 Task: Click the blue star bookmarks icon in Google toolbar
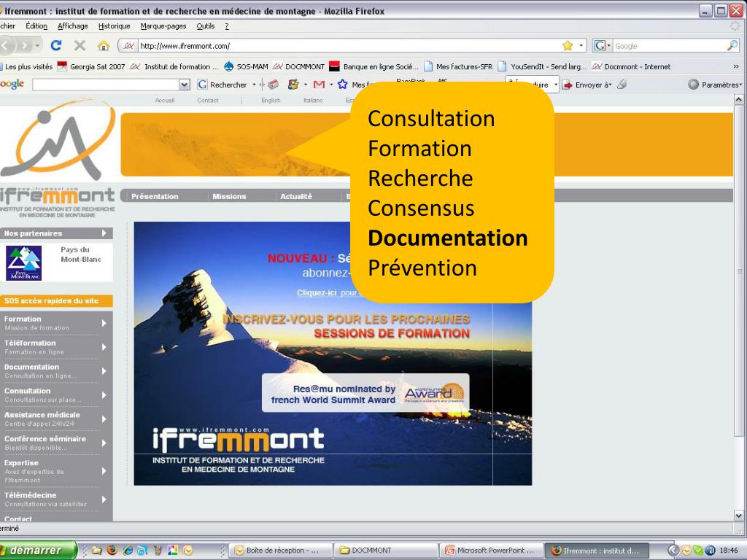coord(343,85)
